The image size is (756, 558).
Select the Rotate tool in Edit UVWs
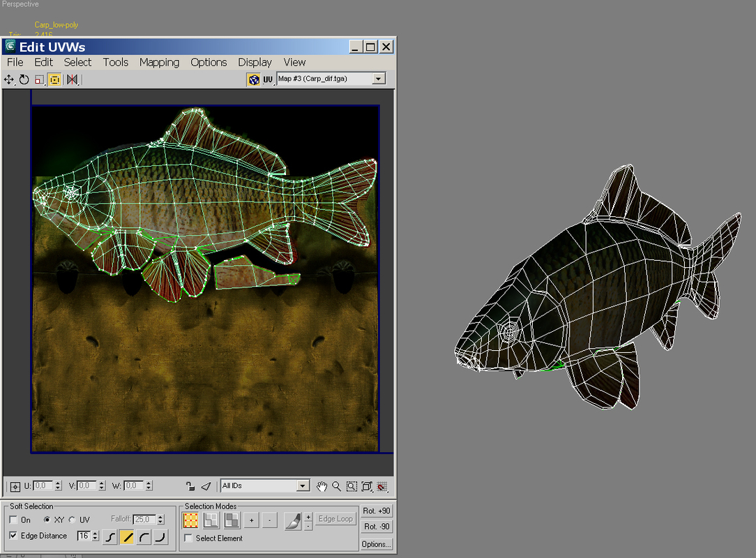[24, 79]
